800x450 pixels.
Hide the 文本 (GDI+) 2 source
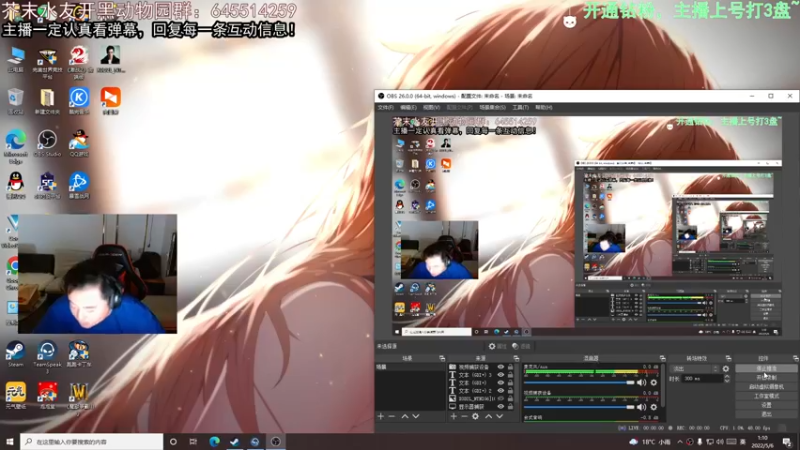coord(501,390)
